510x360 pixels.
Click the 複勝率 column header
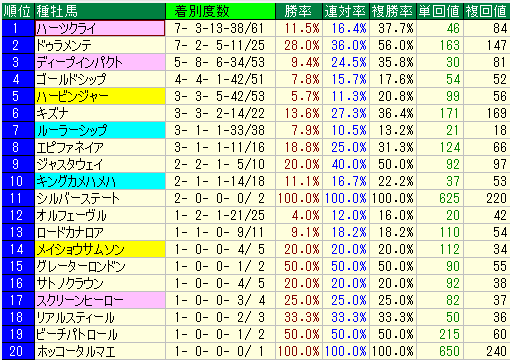[393, 11]
